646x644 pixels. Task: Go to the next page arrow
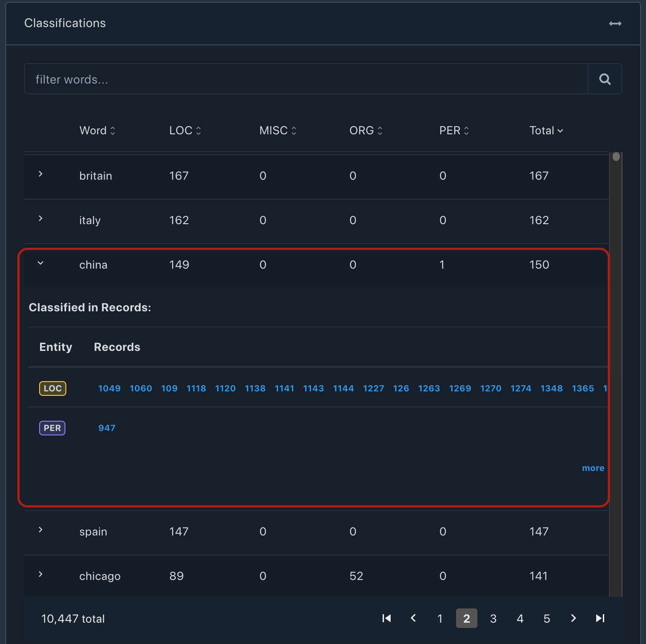(x=573, y=618)
